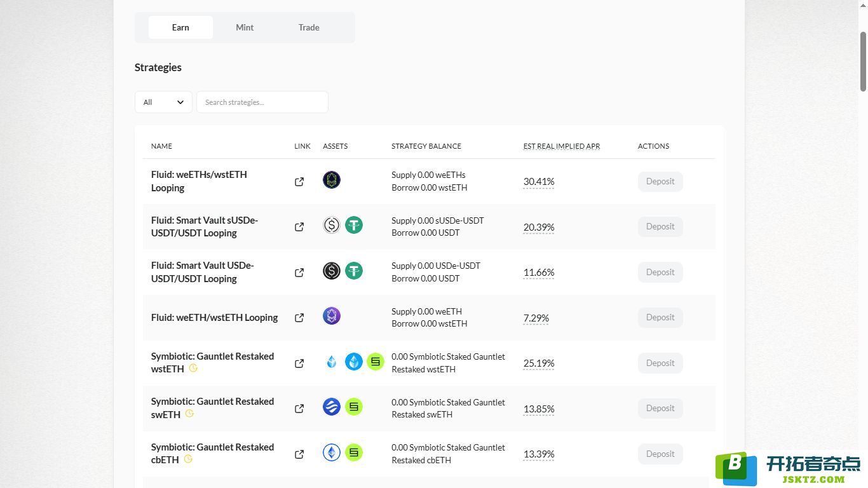Switch to the Earn tab
Image resolution: width=868 pixels, height=488 pixels.
180,27
